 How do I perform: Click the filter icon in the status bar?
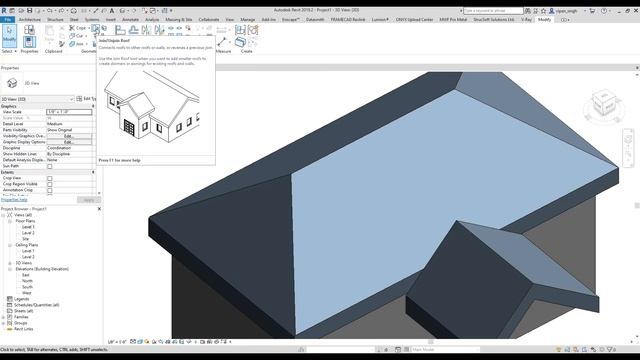point(610,349)
